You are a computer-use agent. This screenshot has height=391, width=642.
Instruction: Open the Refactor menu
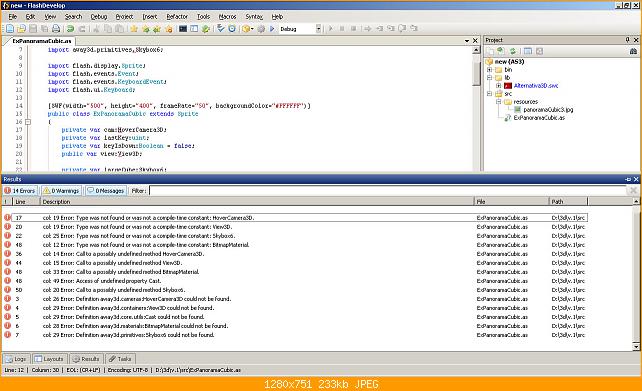tap(177, 17)
